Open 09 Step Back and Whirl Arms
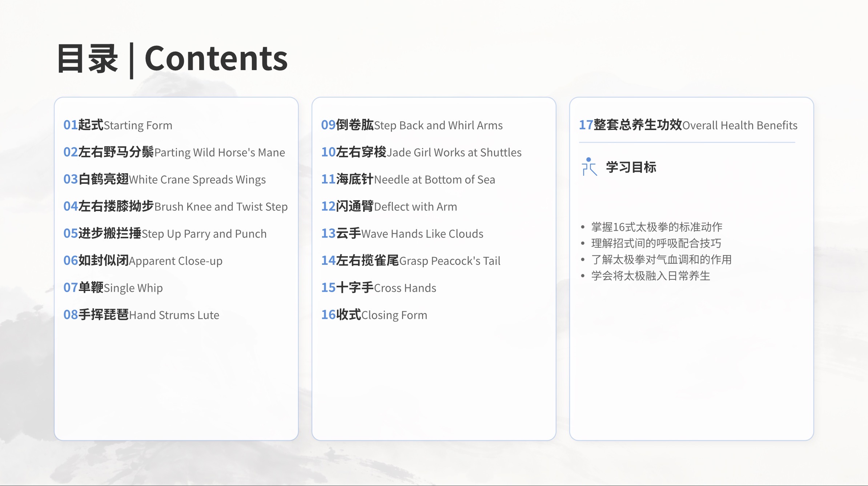Screen dimensions: 868x486 pos(411,125)
